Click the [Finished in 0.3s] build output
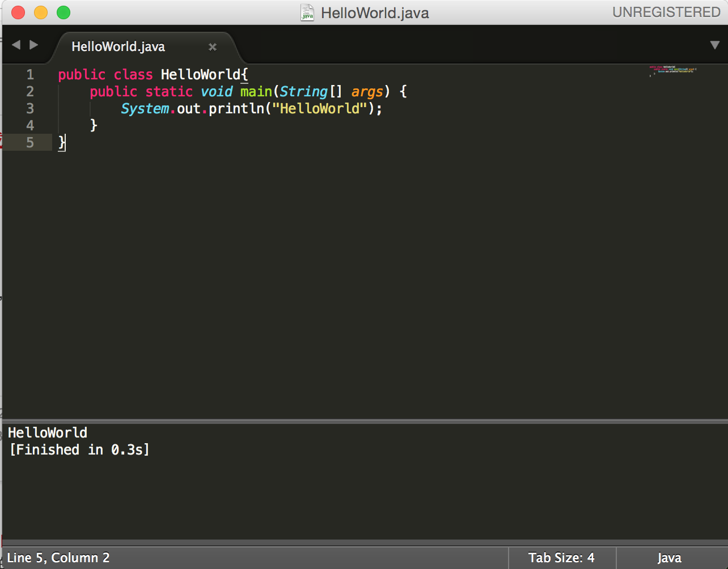The image size is (728, 569). point(79,450)
